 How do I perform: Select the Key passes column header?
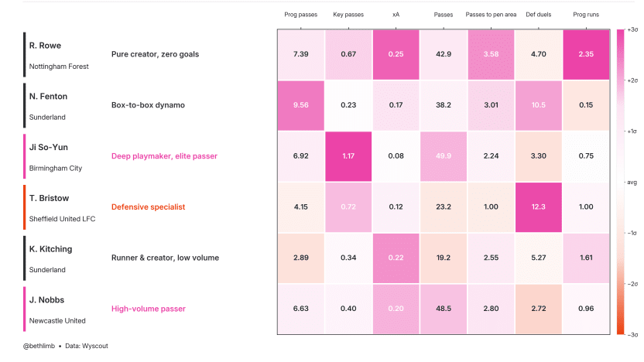(348, 15)
